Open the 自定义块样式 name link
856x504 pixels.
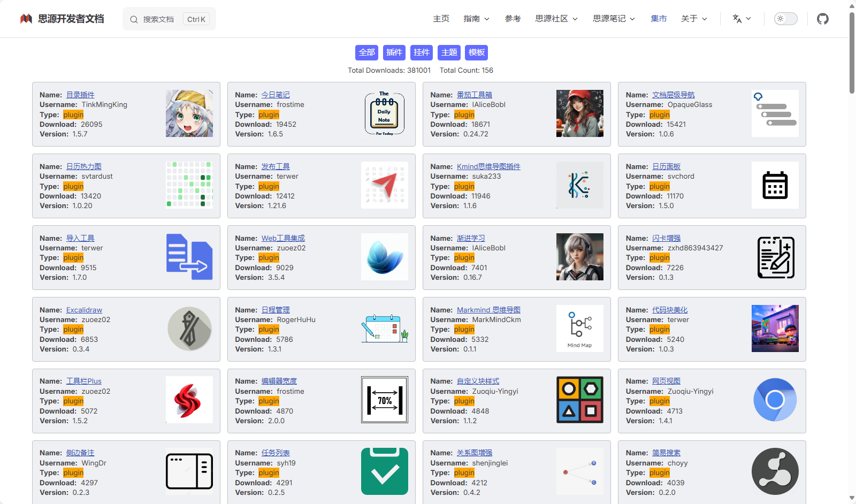[478, 381]
